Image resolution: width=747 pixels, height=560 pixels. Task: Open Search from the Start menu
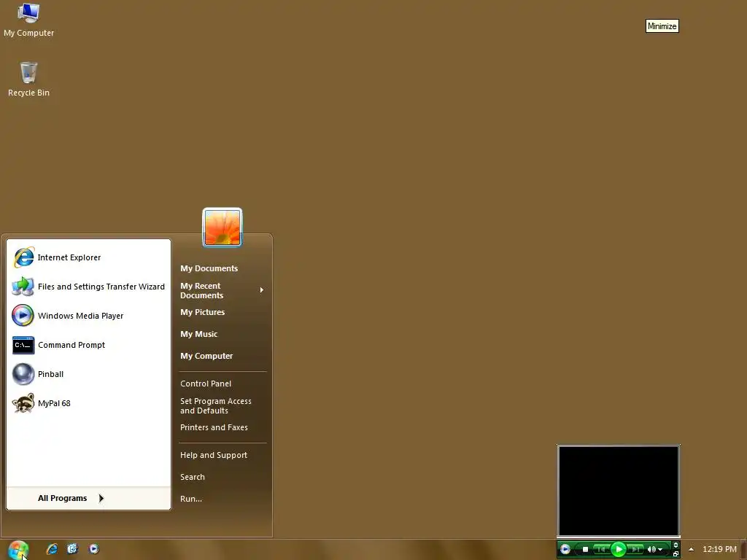coord(222,477)
